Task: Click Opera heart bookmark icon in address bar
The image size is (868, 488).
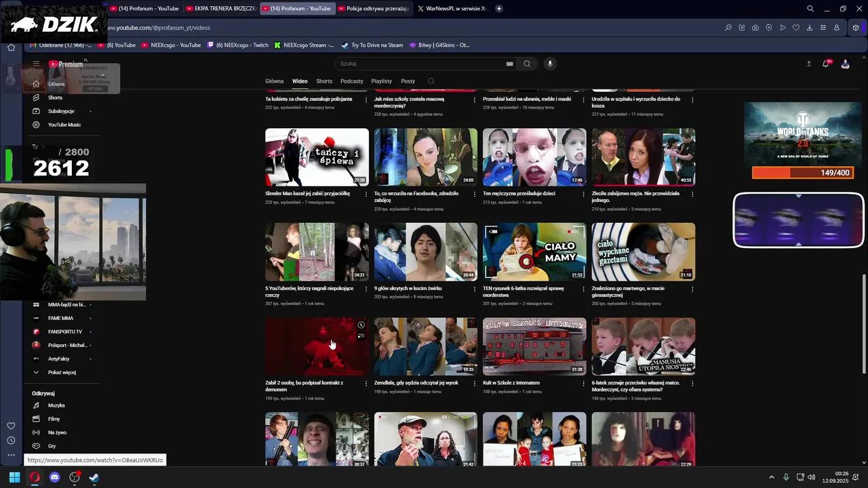Action: [x=796, y=28]
